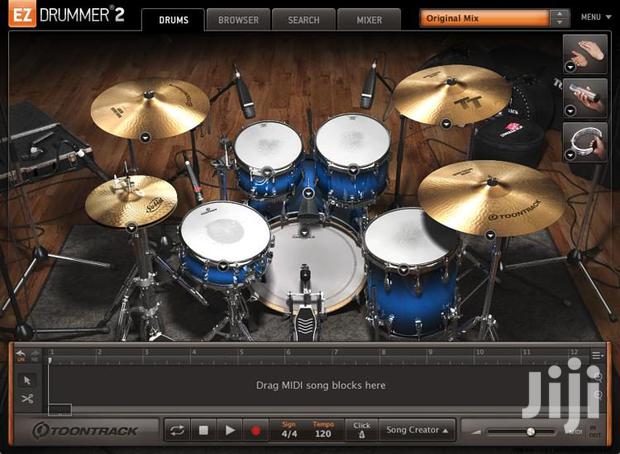The image size is (620, 454).
Task: Click bar 5 on the timeline ruler
Action: (x=241, y=352)
